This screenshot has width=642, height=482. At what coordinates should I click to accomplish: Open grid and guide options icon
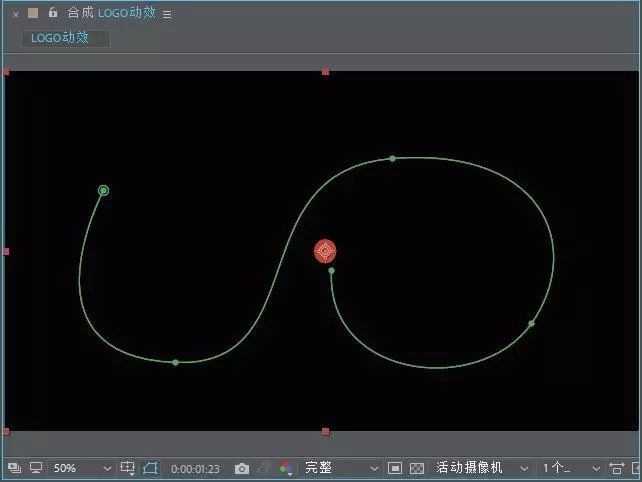click(127, 468)
